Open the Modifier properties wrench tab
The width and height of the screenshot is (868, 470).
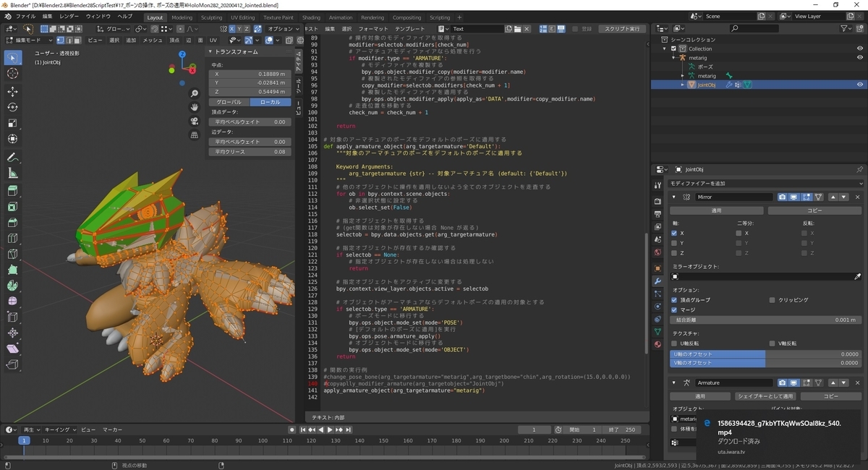[x=658, y=281]
